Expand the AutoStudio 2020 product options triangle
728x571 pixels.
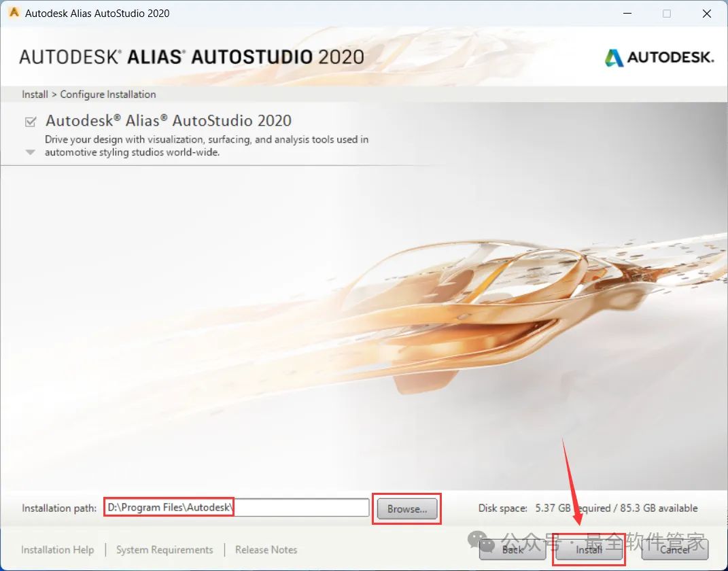tap(30, 152)
